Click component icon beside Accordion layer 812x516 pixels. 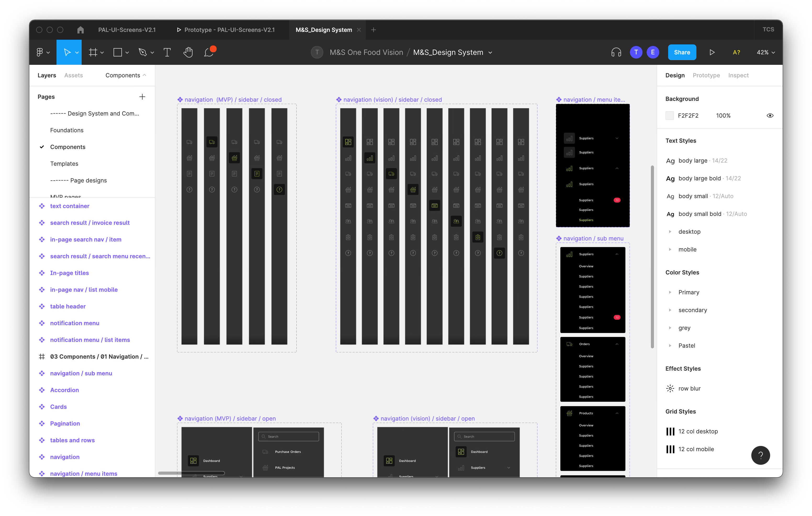point(42,390)
